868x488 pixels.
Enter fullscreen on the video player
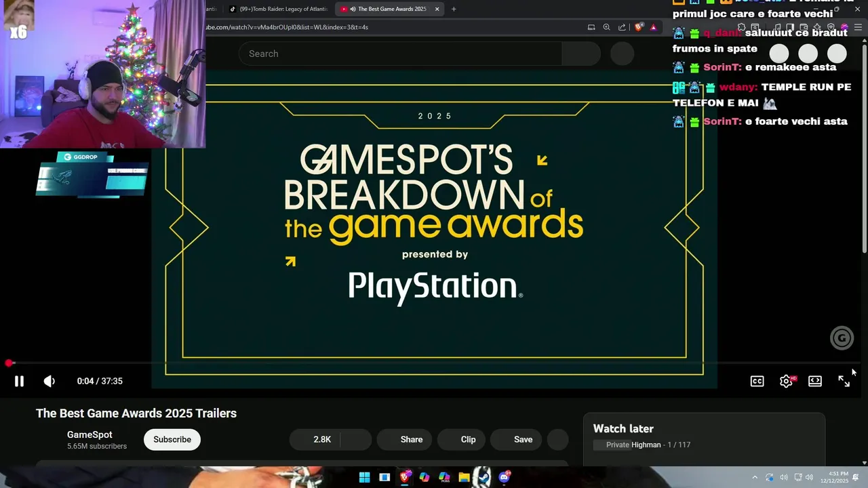coord(844,382)
